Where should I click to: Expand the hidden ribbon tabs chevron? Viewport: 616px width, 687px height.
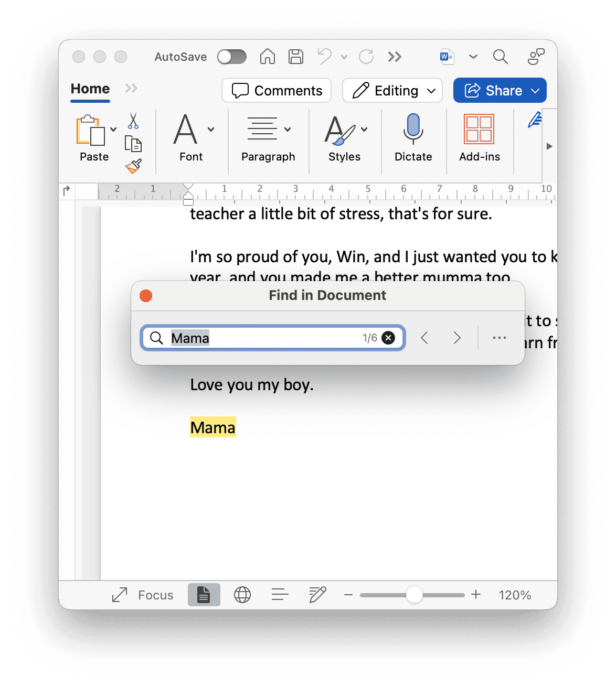131,89
